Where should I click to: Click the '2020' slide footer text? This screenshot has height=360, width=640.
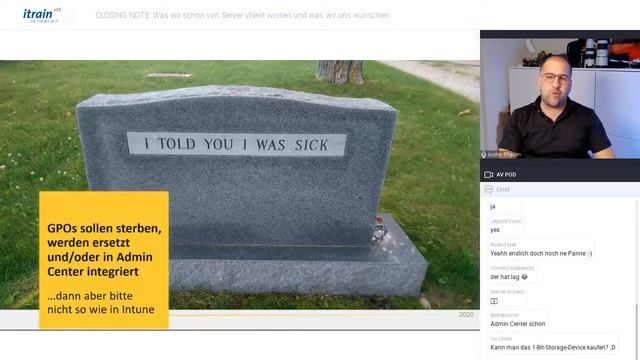(466, 315)
